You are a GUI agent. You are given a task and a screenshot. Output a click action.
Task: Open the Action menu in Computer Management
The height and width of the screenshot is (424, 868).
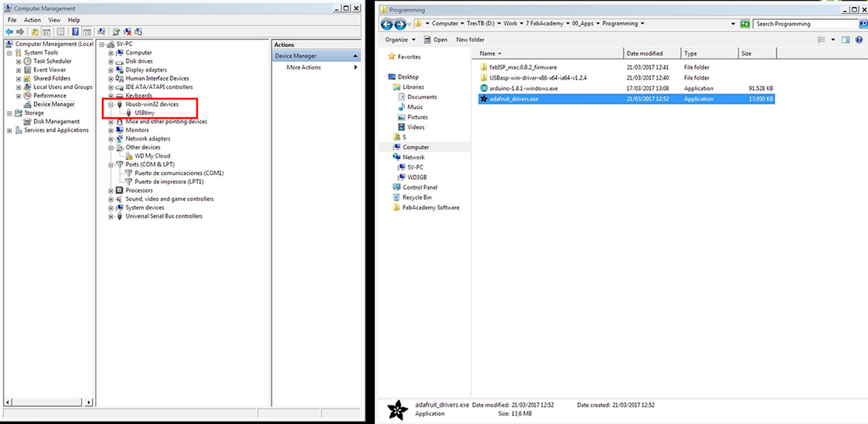click(x=33, y=20)
